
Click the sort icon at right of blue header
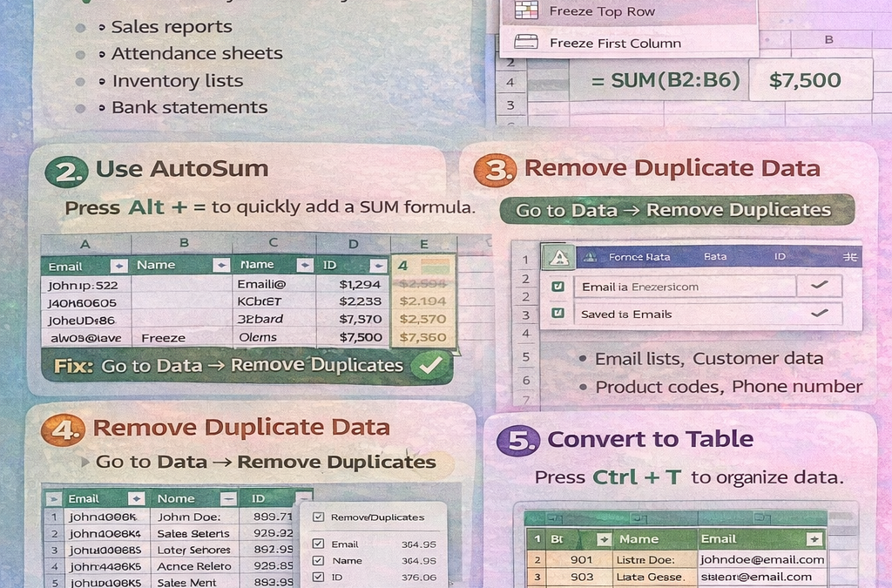[849, 256]
